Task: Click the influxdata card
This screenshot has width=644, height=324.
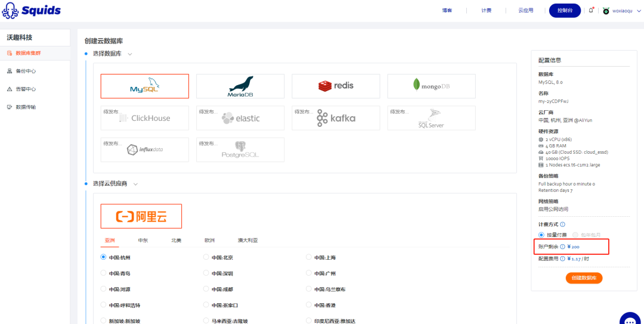Action: (144, 149)
